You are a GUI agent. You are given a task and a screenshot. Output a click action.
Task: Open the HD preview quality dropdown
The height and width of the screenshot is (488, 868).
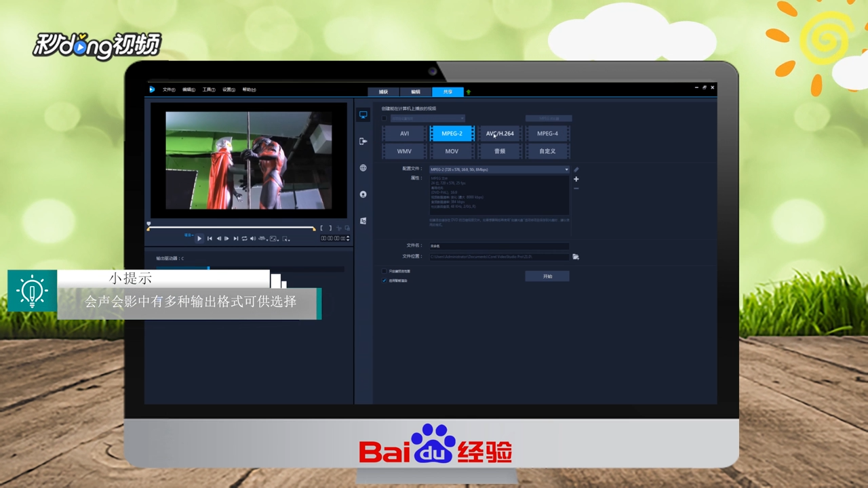pyautogui.click(x=263, y=239)
